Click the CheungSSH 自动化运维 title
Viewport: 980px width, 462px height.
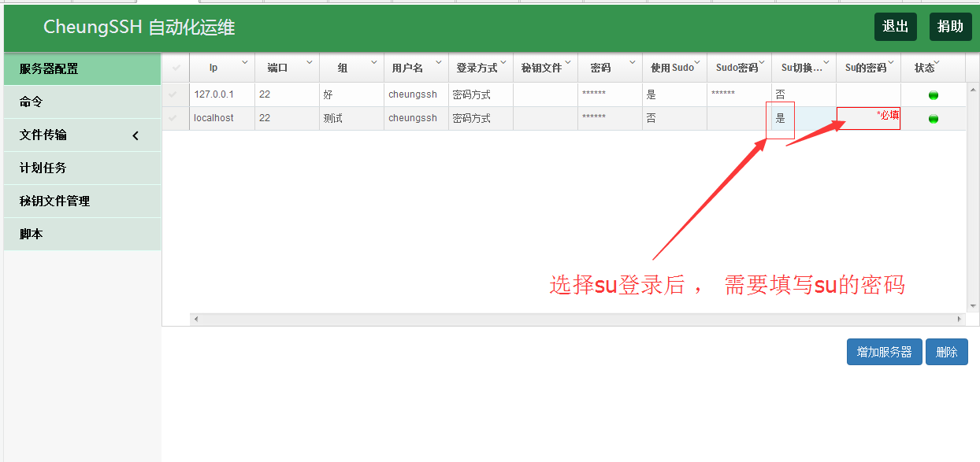(x=139, y=28)
